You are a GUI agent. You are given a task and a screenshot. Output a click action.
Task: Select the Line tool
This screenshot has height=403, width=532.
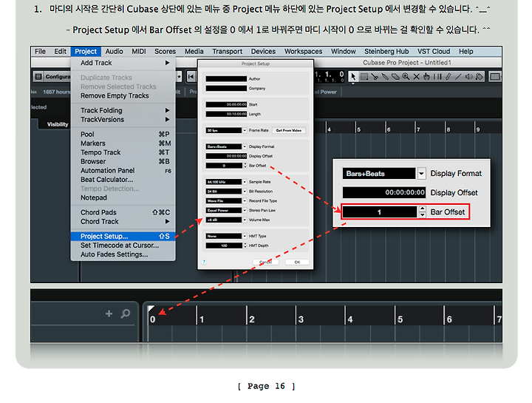pos(458,77)
